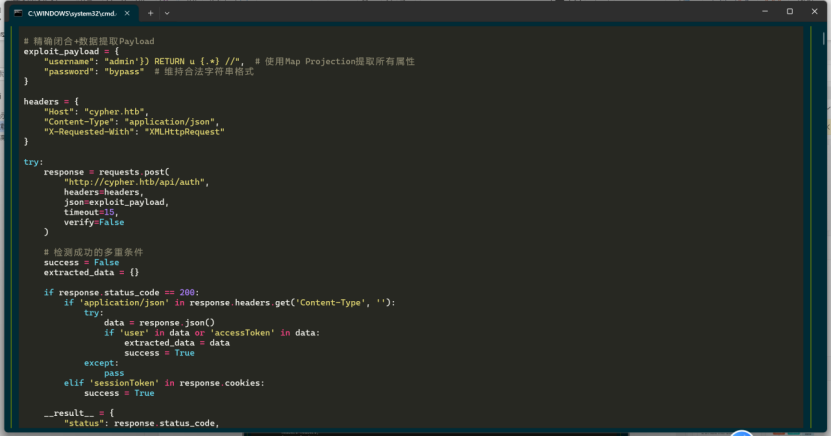Click the terminal vertical scrollbar thumb
Image resolution: width=831 pixels, height=437 pixels.
[x=824, y=38]
